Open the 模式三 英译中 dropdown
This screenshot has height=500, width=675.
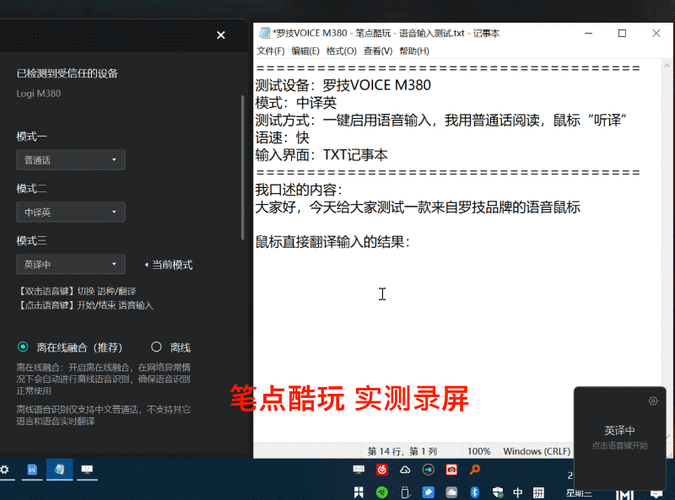coord(71,264)
